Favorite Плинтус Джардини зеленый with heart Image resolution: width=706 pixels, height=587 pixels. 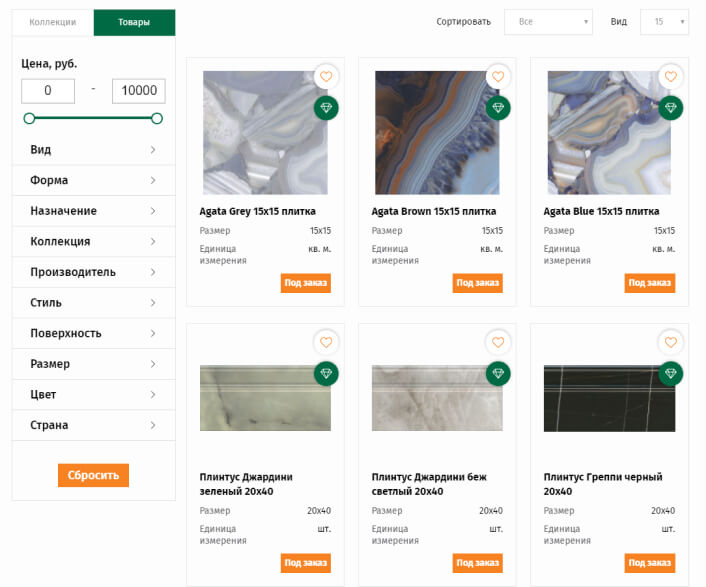(326, 343)
